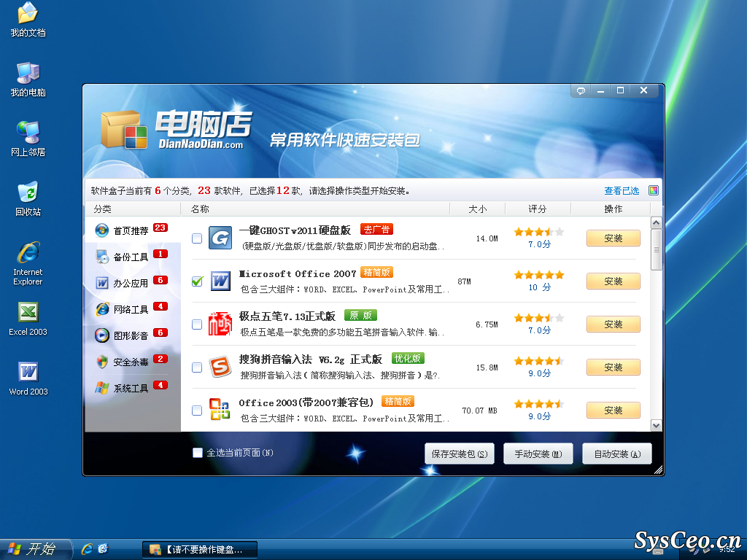Click 安装 for Office 2003
747x560 pixels.
click(x=613, y=410)
